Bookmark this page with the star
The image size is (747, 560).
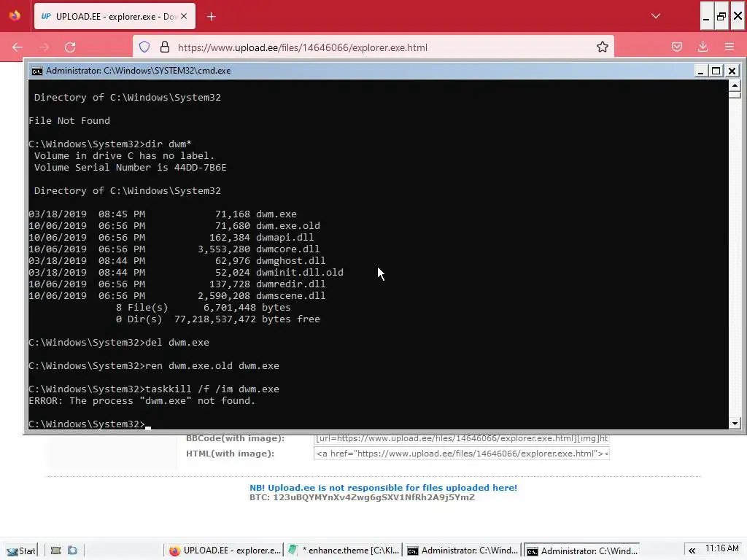602,47
